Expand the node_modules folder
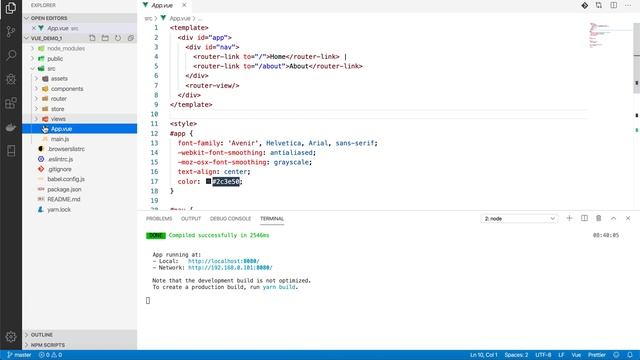 [x=80, y=48]
